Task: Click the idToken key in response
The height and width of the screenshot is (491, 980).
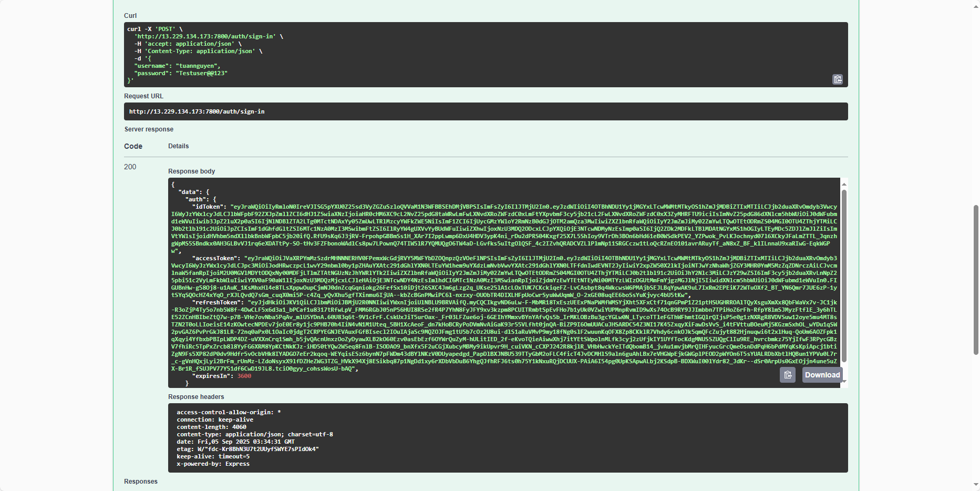Action: [x=209, y=207]
